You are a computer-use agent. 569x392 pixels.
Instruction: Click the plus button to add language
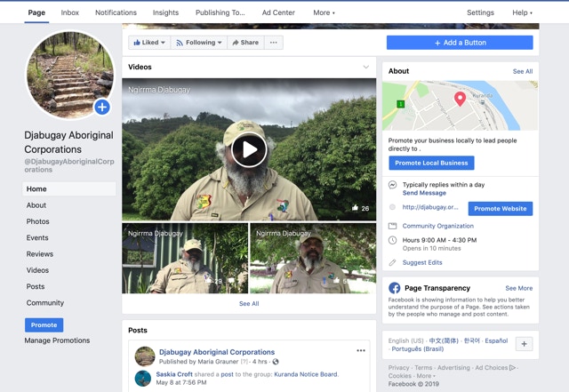[524, 344]
